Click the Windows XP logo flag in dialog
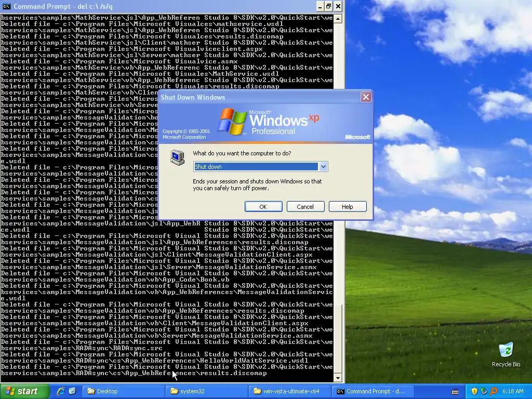532x399 pixels. click(232, 122)
